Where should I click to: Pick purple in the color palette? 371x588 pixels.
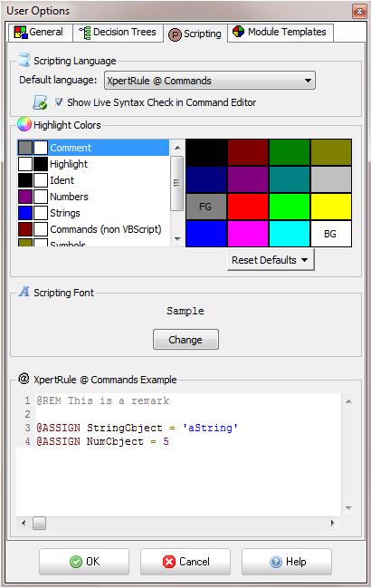pos(248,179)
